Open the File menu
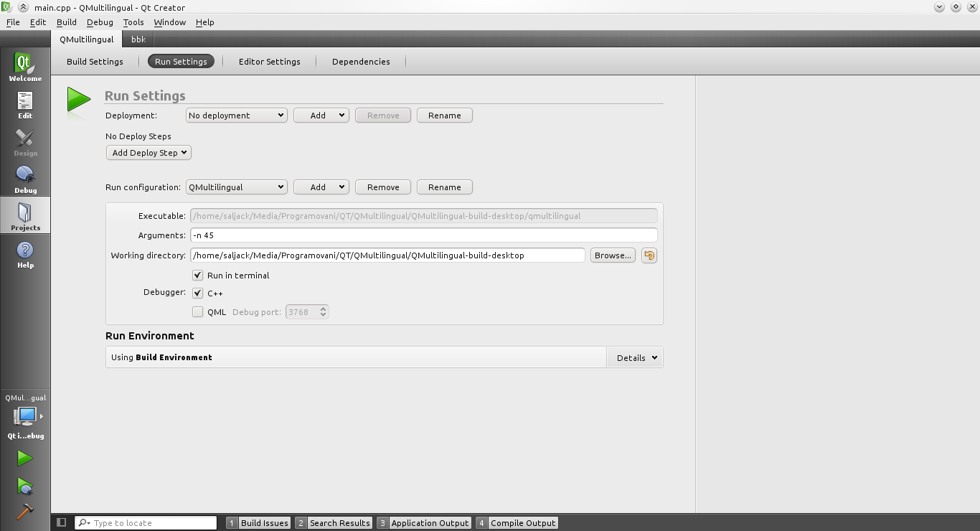 [13, 22]
